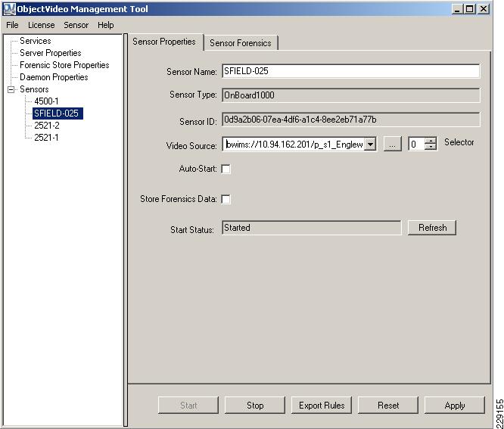This screenshot has height=429, width=504.
Task: Select sensor 2521-1 in the tree
Action: click(46, 138)
